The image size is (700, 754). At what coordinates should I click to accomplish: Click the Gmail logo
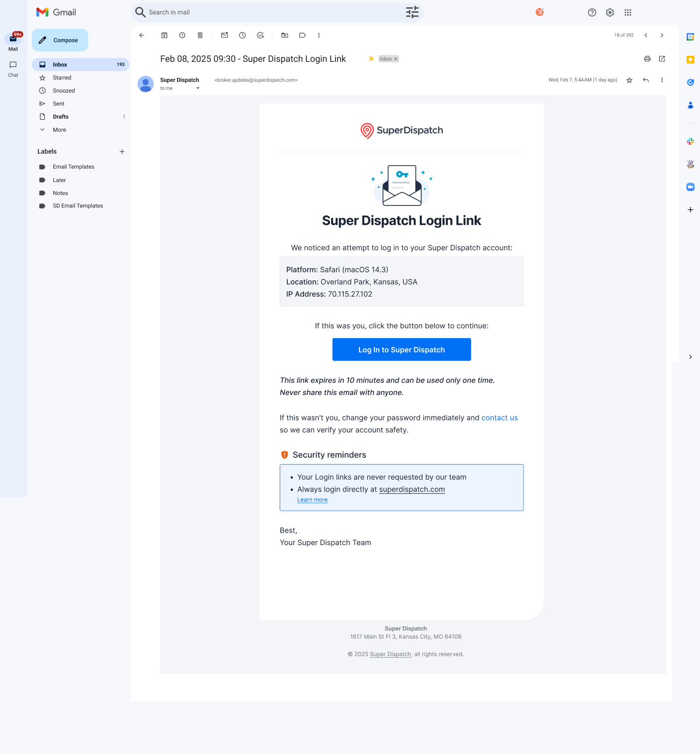[x=56, y=12]
